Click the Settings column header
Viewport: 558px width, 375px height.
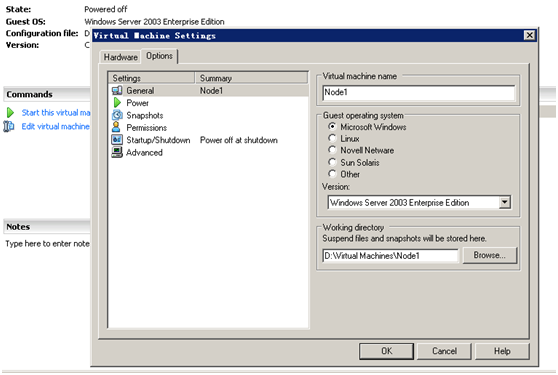(152, 78)
